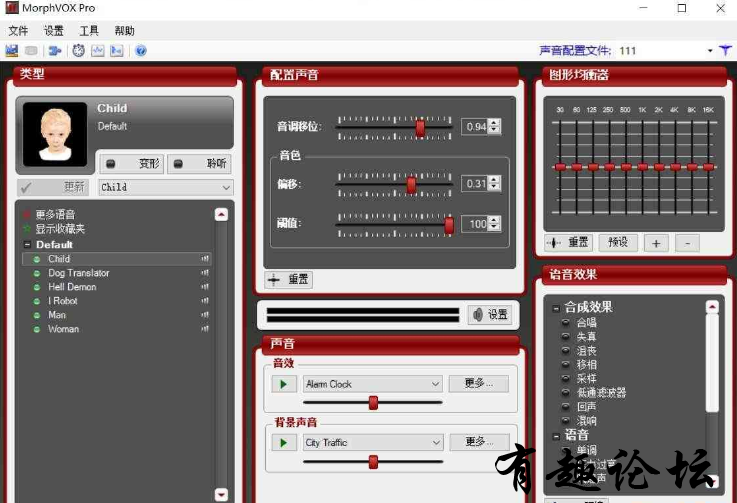
Task: Click the greyed-out second toolbar icon
Action: tap(31, 50)
